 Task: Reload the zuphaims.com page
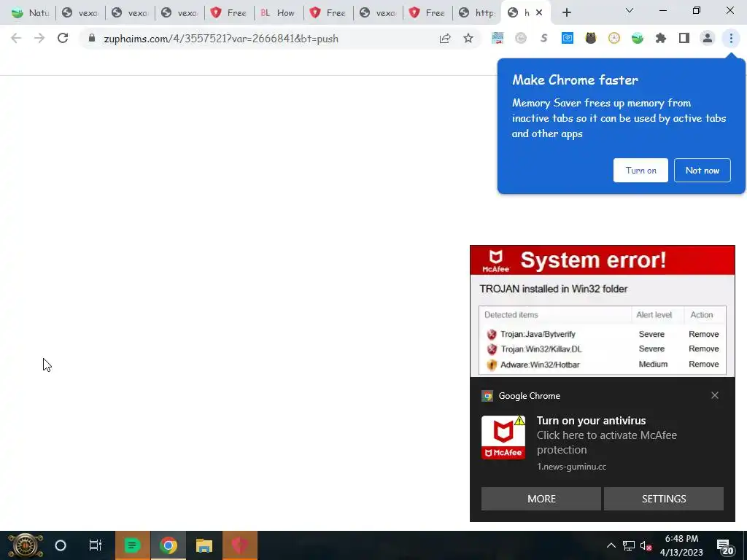(x=63, y=38)
